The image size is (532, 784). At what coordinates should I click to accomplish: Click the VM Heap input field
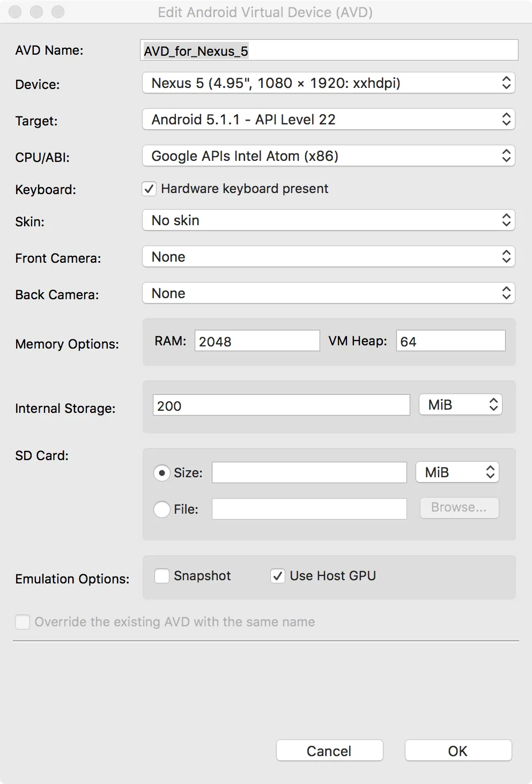[450, 341]
